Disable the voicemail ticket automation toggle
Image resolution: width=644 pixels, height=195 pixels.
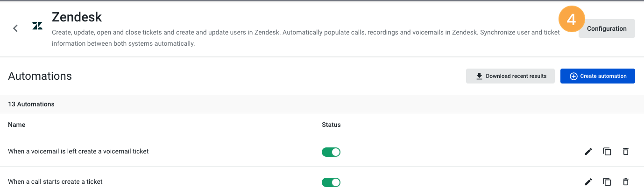click(x=331, y=152)
